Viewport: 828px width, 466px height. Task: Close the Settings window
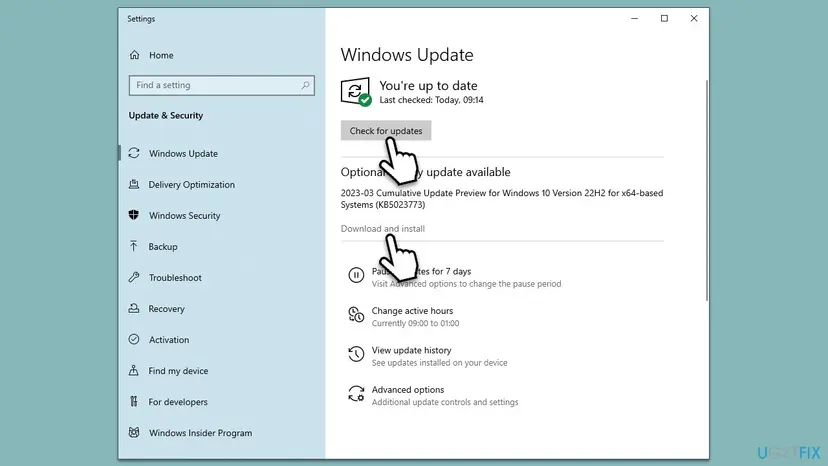(x=694, y=18)
